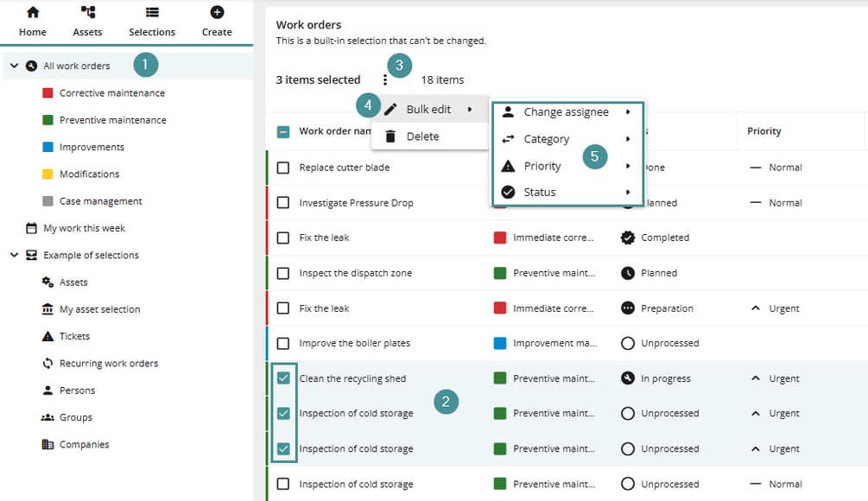
Task: Open Selections in top navigation
Action: pos(152,22)
